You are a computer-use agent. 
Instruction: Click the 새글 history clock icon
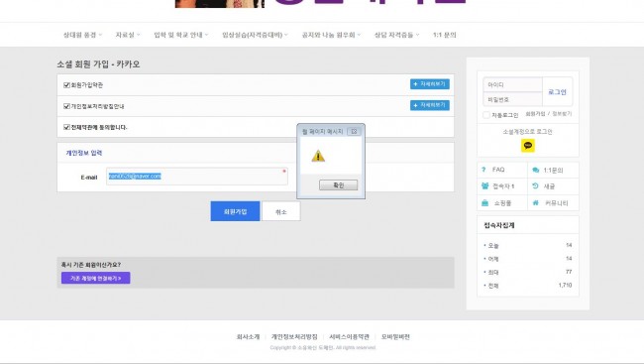tap(535, 185)
